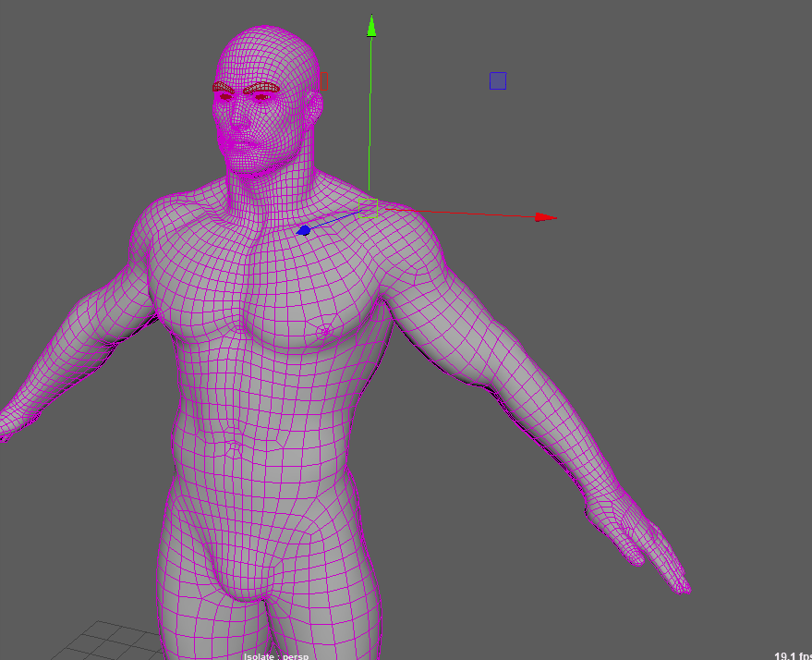Click the red X-axis line shaft

click(462, 214)
